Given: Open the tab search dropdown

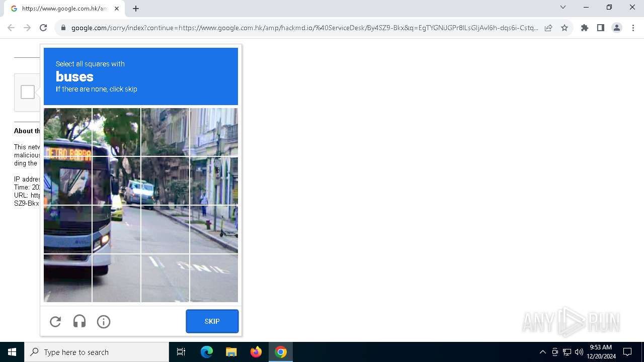Looking at the screenshot, I should point(563,7).
